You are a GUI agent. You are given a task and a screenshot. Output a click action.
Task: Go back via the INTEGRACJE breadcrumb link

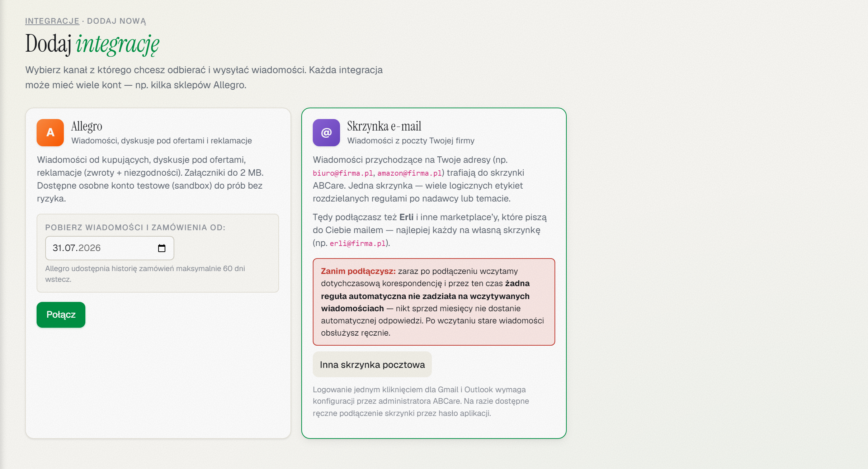tap(52, 21)
